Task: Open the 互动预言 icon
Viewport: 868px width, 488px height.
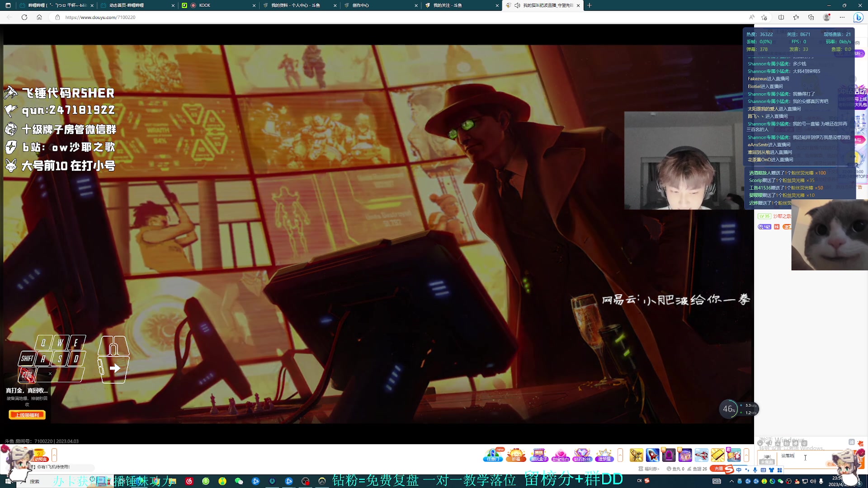Action: click(39, 455)
